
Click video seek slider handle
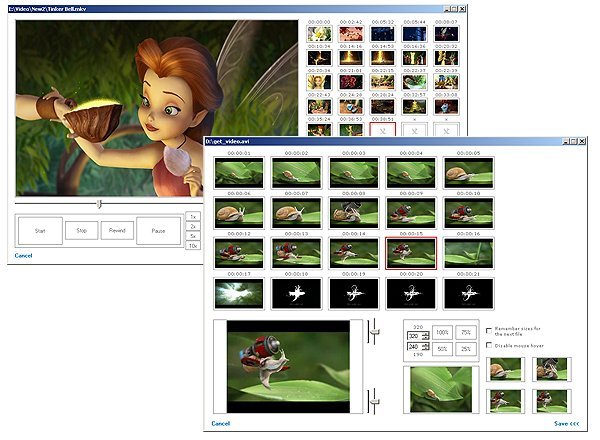(x=99, y=204)
